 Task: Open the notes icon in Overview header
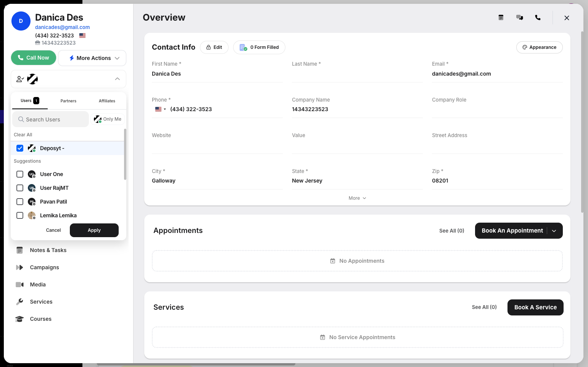(x=501, y=18)
